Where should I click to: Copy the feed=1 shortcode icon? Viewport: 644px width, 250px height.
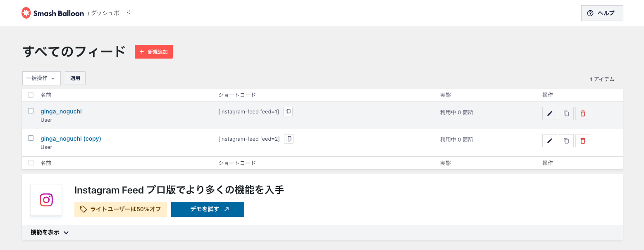[x=288, y=111]
